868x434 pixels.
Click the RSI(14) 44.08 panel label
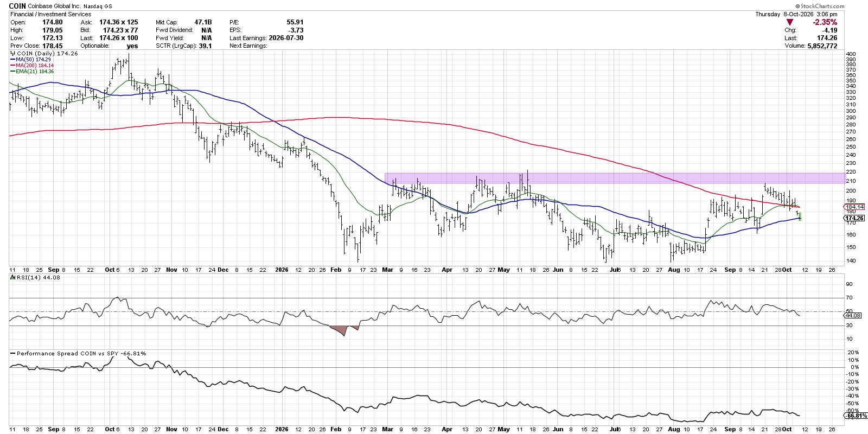tap(38, 277)
